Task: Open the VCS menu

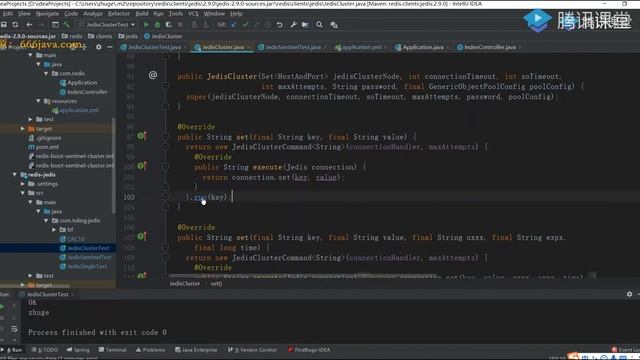Action: pyautogui.click(x=193, y=13)
